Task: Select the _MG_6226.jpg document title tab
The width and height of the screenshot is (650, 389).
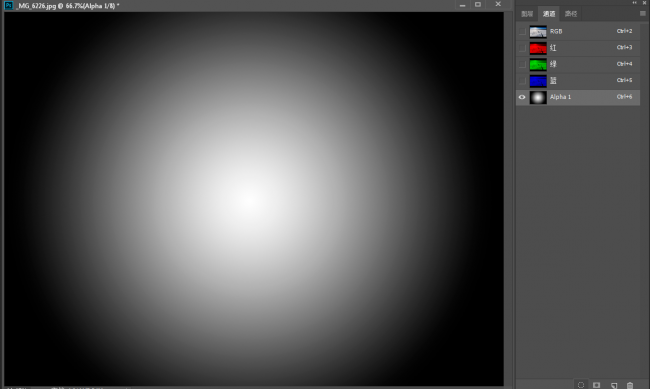Action: [x=68, y=6]
